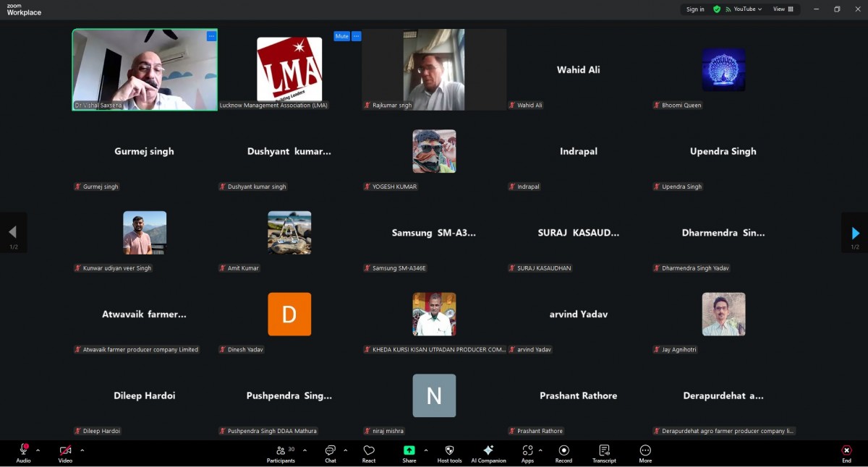The width and height of the screenshot is (868, 467).
Task: Start screen Share
Action: (x=409, y=453)
